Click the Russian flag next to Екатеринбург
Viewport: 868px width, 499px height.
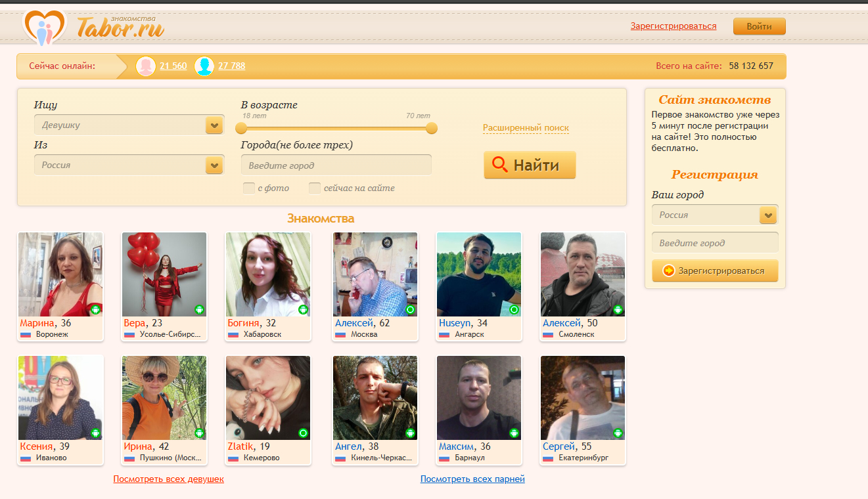tap(548, 458)
